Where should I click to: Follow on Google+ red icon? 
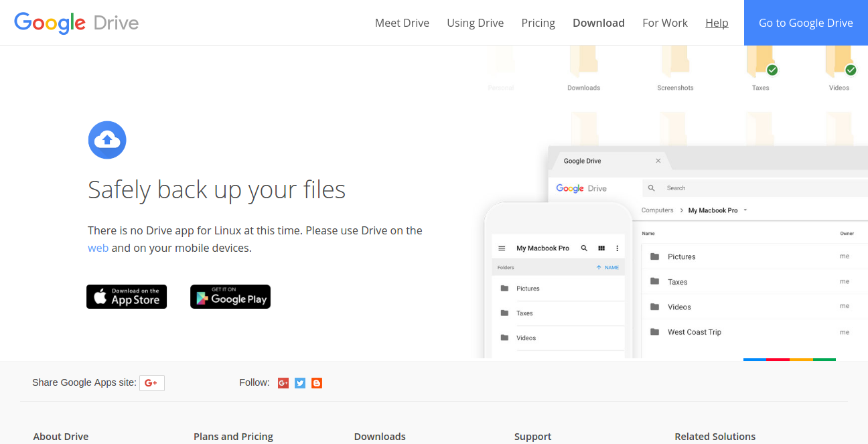point(283,383)
